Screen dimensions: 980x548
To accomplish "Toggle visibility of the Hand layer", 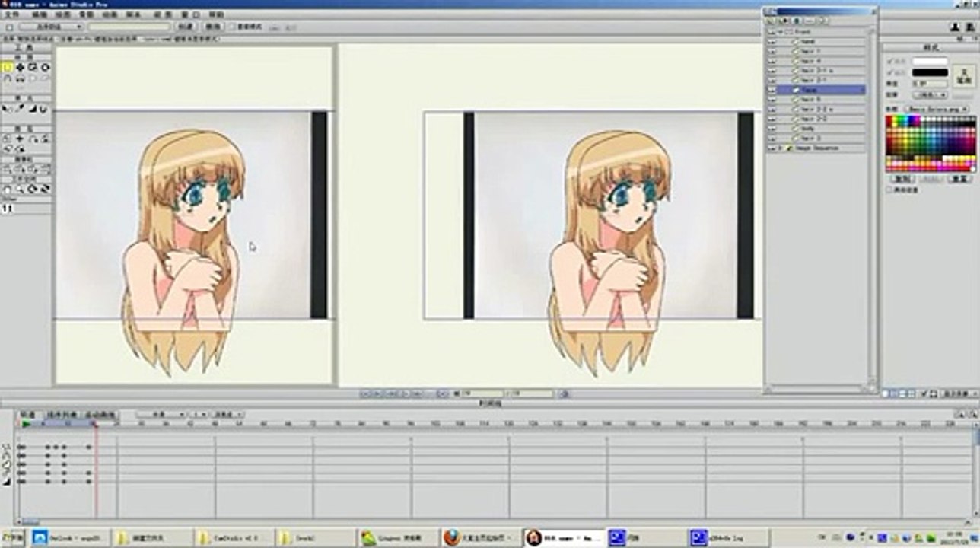I will coord(771,42).
